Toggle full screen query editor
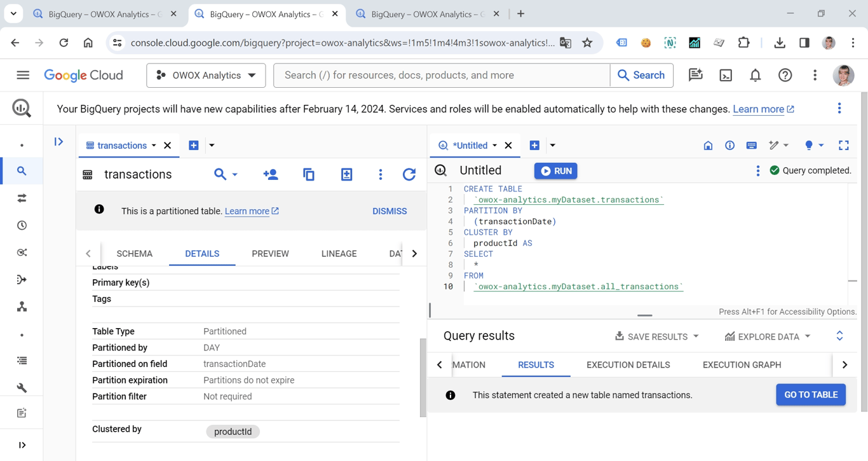Screen dimensions: 868x461 pos(844,146)
